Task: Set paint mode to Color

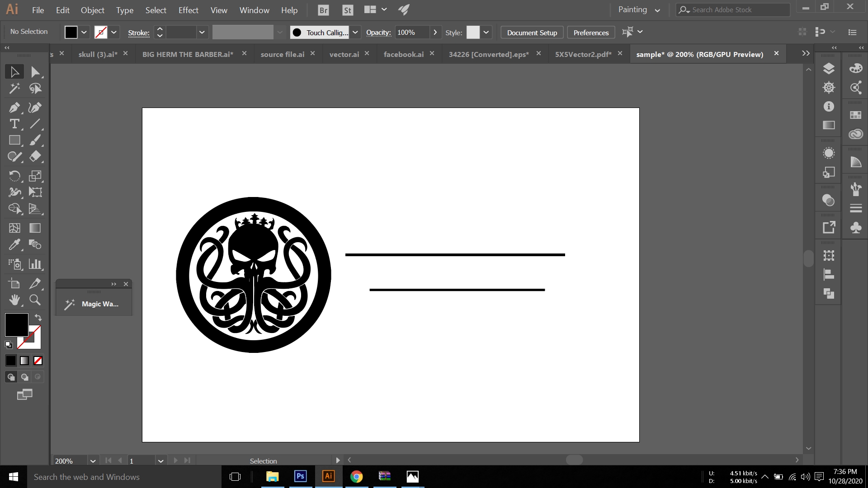Action: pyautogui.click(x=11, y=361)
